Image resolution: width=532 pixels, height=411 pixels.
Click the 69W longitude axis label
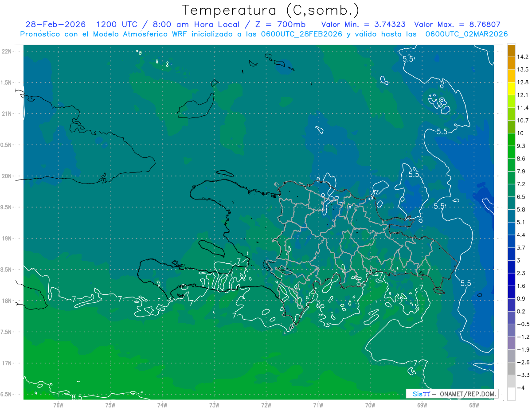[422, 405]
